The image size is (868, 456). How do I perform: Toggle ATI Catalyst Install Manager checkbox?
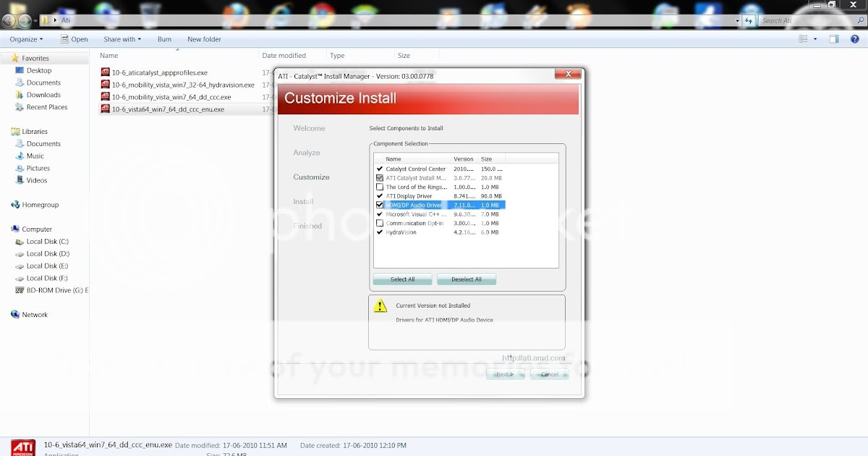[380, 178]
